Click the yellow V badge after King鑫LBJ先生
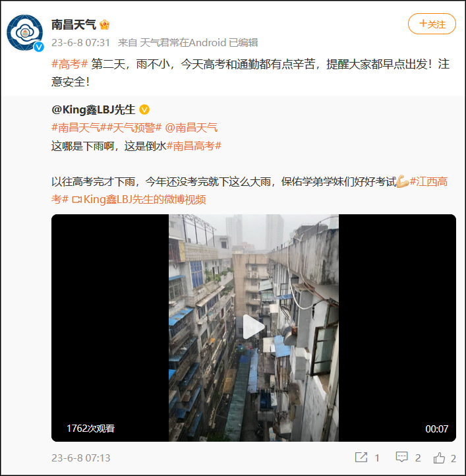This screenshot has height=476, width=466. tap(144, 109)
